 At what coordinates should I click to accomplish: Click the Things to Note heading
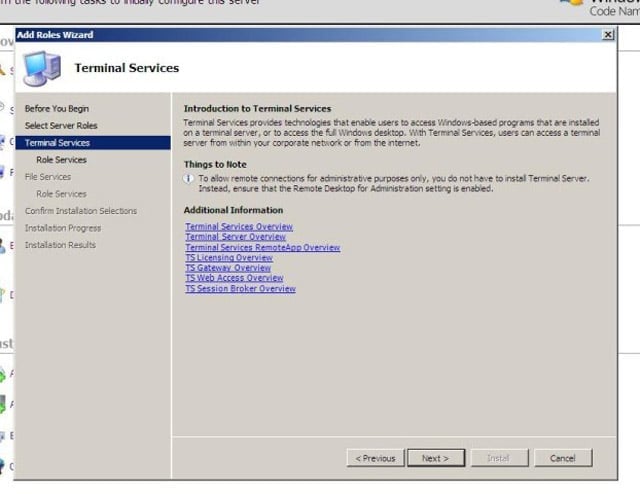pos(215,165)
